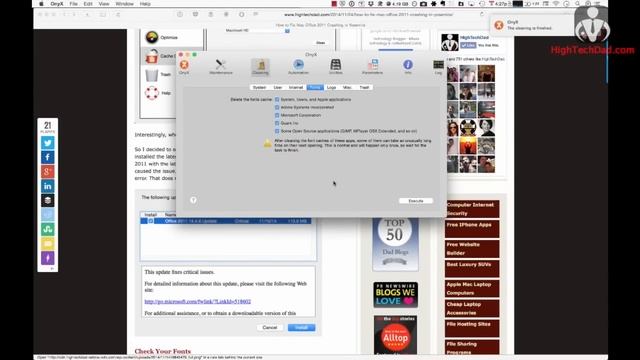Open the Info pane in OnyX toolbar
Viewport: 640px width, 360px height.
click(x=408, y=67)
